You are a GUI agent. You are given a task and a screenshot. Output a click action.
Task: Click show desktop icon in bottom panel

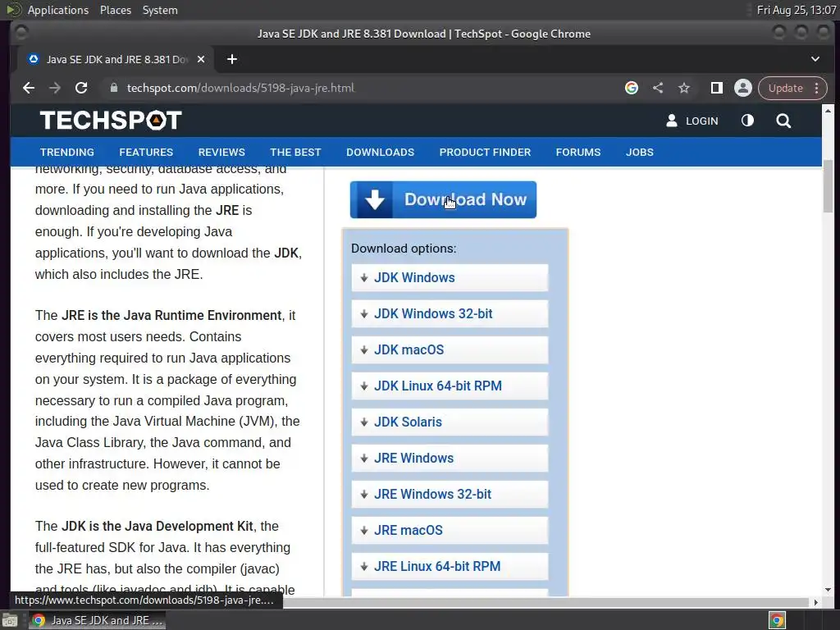coord(10,620)
